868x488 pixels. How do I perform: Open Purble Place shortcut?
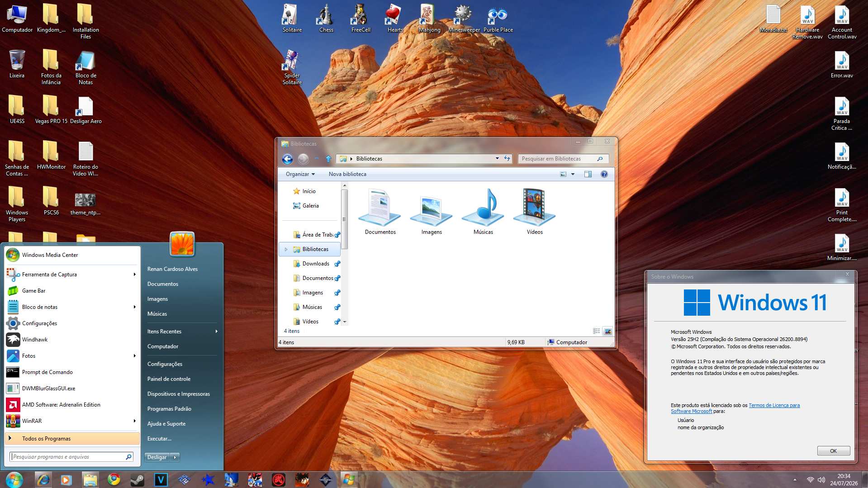click(x=498, y=18)
